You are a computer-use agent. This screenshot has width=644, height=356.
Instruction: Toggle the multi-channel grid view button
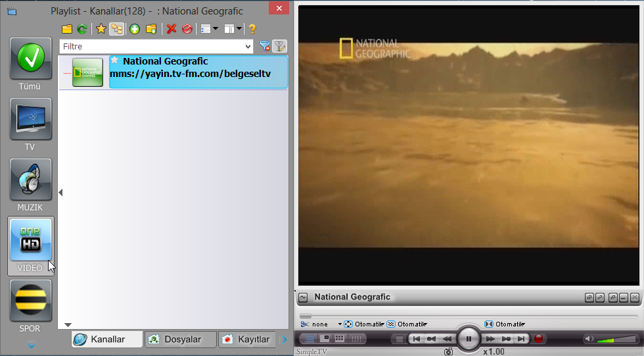(x=340, y=339)
